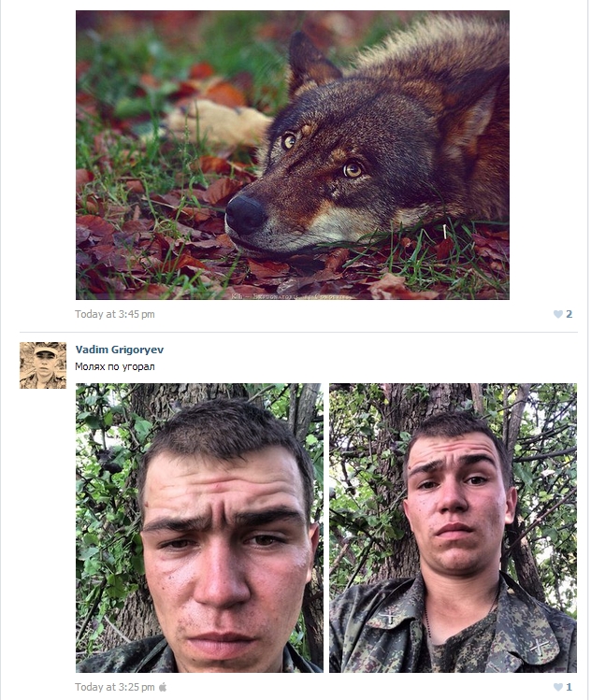Open Vadim Grigoryev's profile avatar
This screenshot has width=591, height=700.
(43, 365)
